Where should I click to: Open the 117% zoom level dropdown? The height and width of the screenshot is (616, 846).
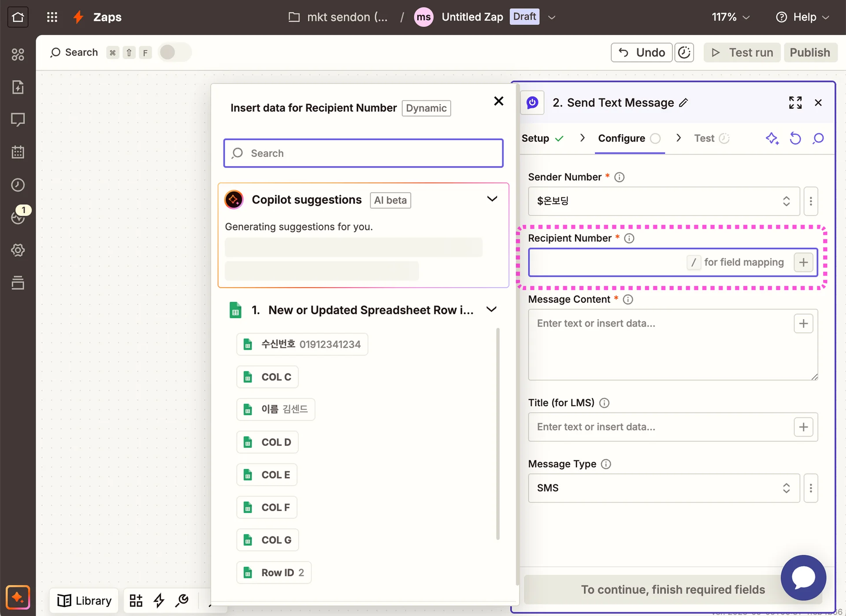[730, 17]
